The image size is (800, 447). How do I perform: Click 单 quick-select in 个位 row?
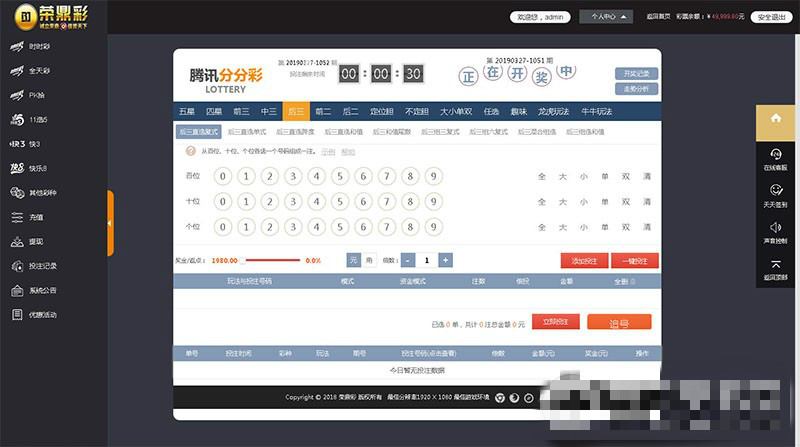coord(605,227)
